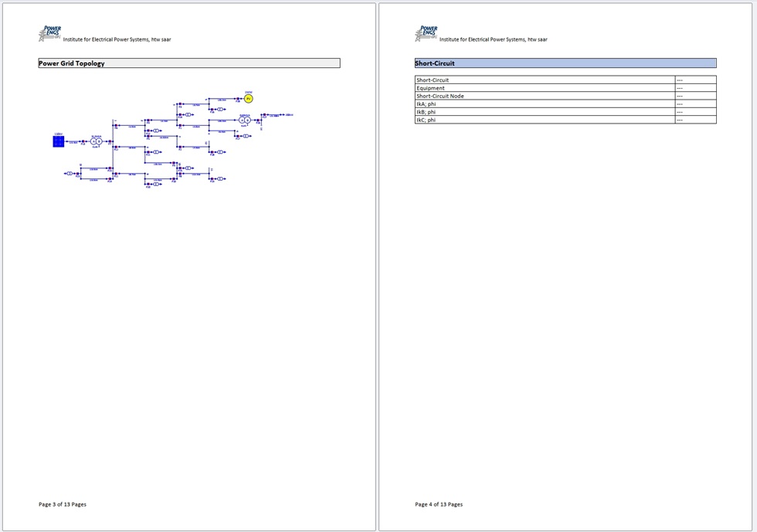This screenshot has width=757, height=532.
Task: Select the blue 110kV grid source block
Action: click(x=59, y=141)
